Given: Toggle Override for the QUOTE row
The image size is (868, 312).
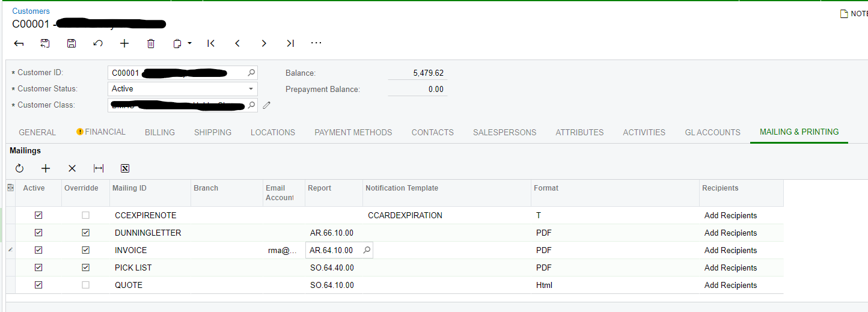Looking at the screenshot, I should (85, 285).
